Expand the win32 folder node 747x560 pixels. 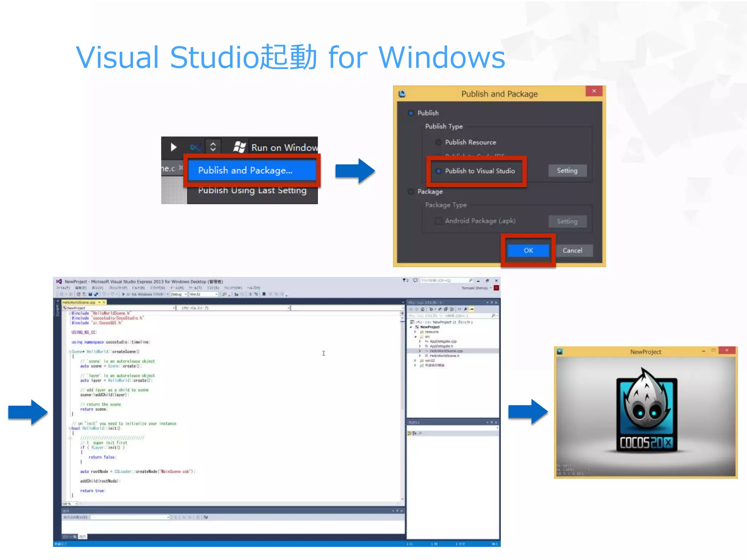coord(415,361)
